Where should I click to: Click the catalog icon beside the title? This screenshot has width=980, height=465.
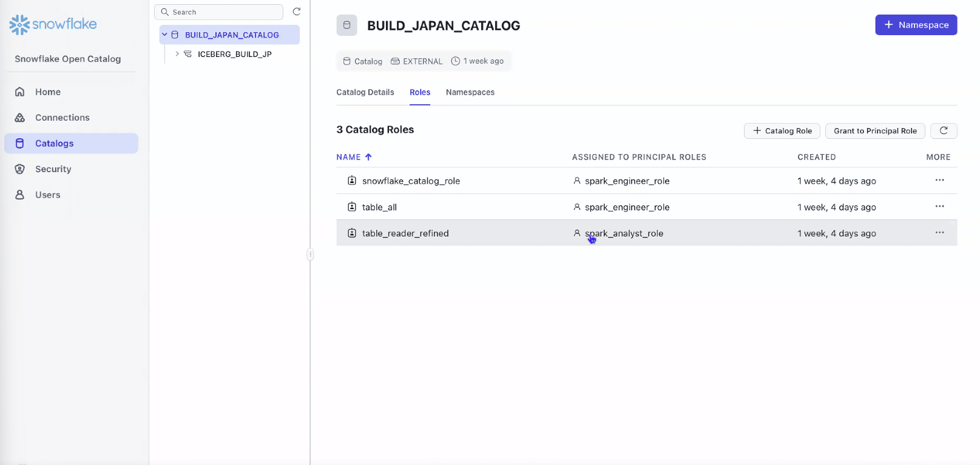point(347,25)
